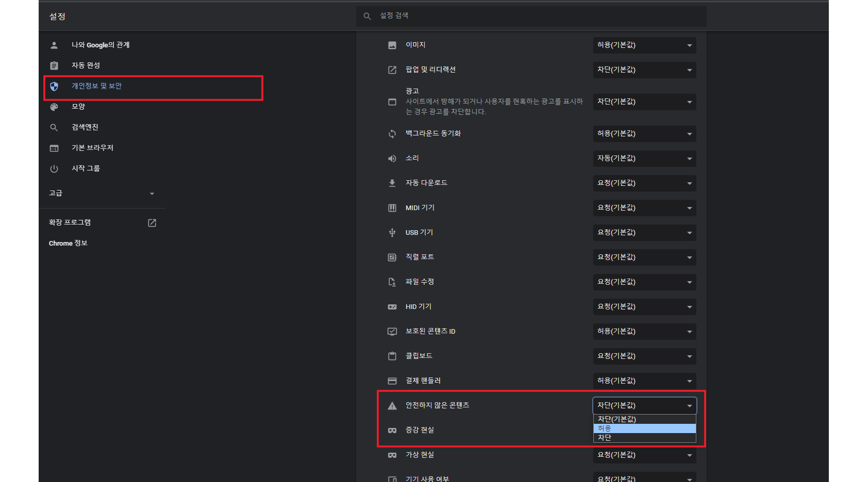Focus the 설정 검색 search field
Image resolution: width=868 pixels, height=482 pixels.
(531, 16)
